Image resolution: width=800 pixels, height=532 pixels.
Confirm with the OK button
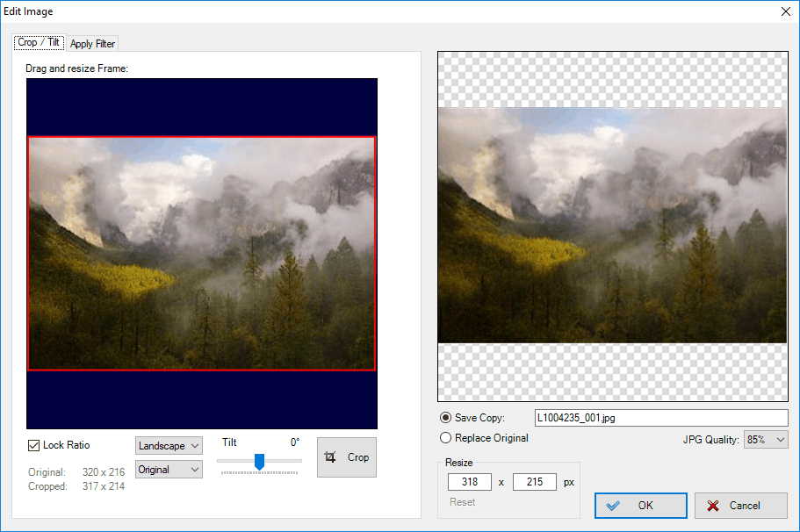tap(640, 506)
